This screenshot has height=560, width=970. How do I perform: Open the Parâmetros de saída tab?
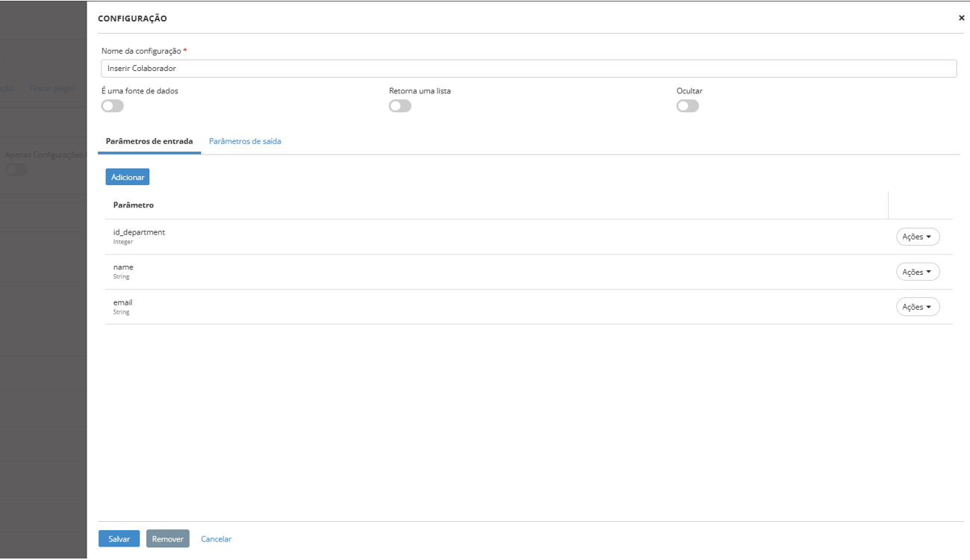(x=245, y=141)
